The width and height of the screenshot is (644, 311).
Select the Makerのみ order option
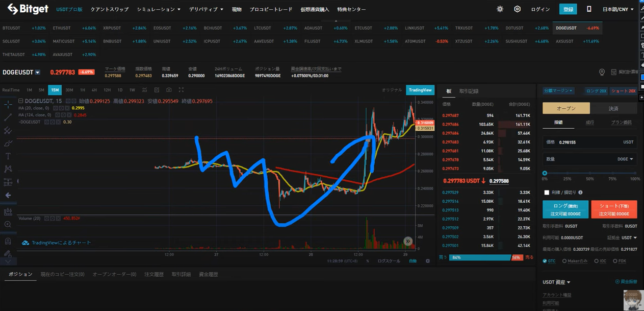(x=564, y=261)
